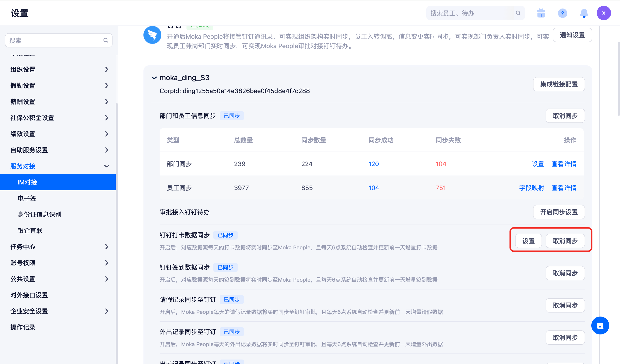Screen dimensions: 620x364
Task: Expand 绩效设置 menu arrow
Action: (x=106, y=134)
